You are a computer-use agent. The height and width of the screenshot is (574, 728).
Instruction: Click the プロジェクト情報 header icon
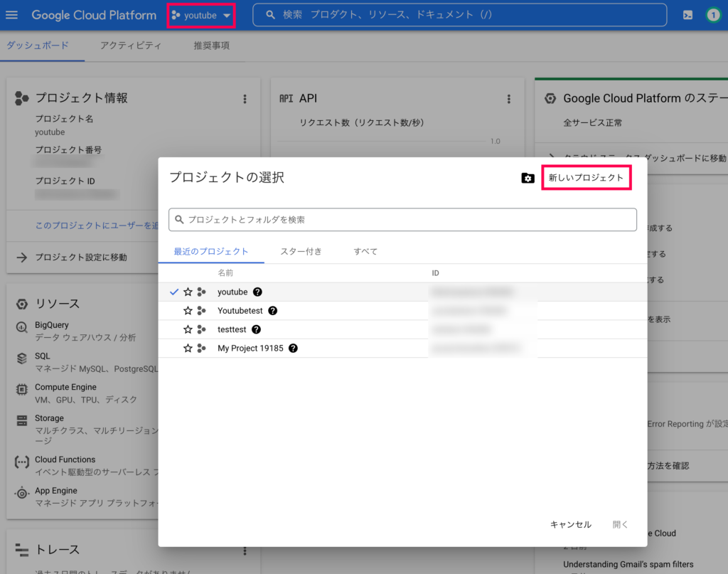[x=22, y=98]
